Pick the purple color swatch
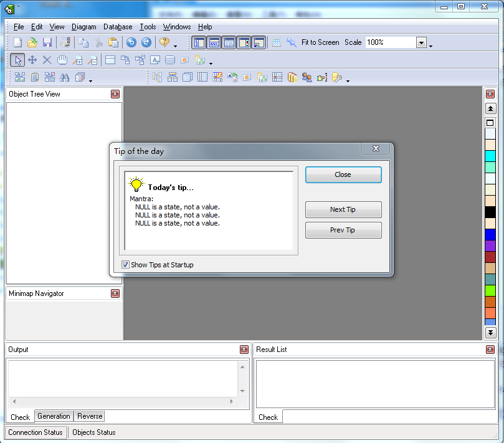504x443 pixels. (490, 246)
